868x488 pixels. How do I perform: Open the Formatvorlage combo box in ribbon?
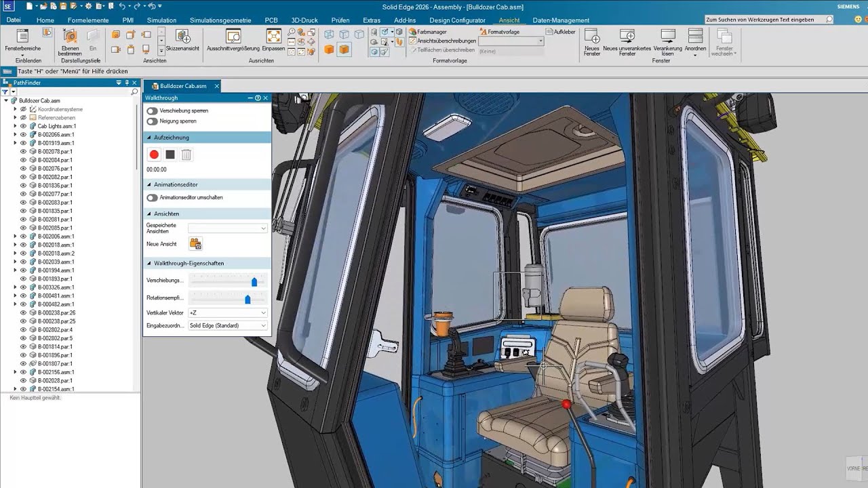tap(511, 41)
